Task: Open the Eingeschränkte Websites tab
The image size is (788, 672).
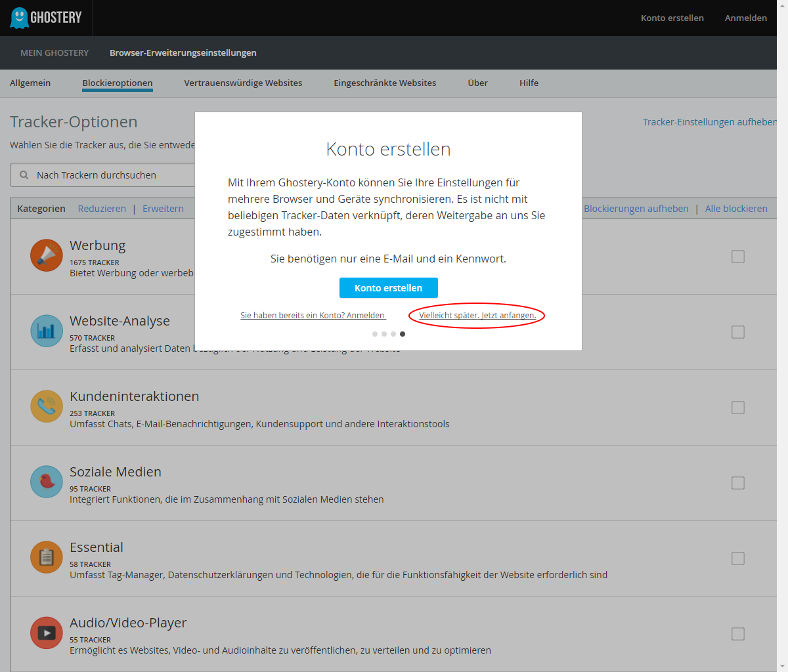Action: pyautogui.click(x=385, y=83)
